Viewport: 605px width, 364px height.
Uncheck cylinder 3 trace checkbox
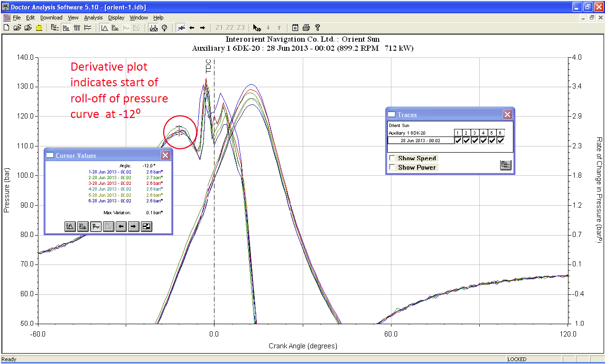coord(475,140)
